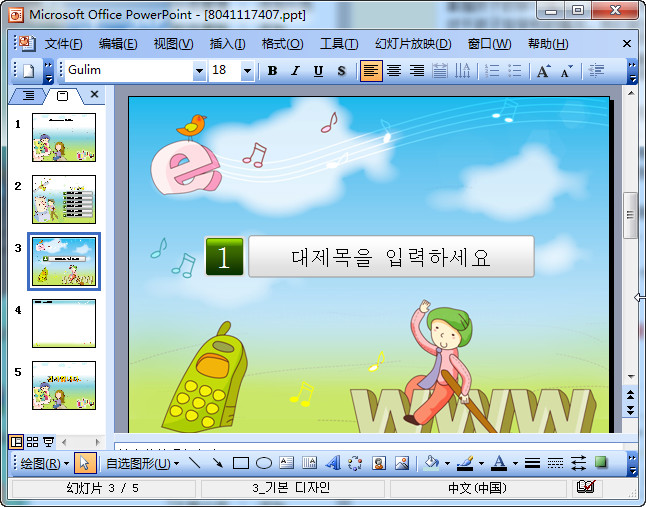The image size is (646, 507).
Task: Insert diagram or organization chart
Action: coord(355,463)
